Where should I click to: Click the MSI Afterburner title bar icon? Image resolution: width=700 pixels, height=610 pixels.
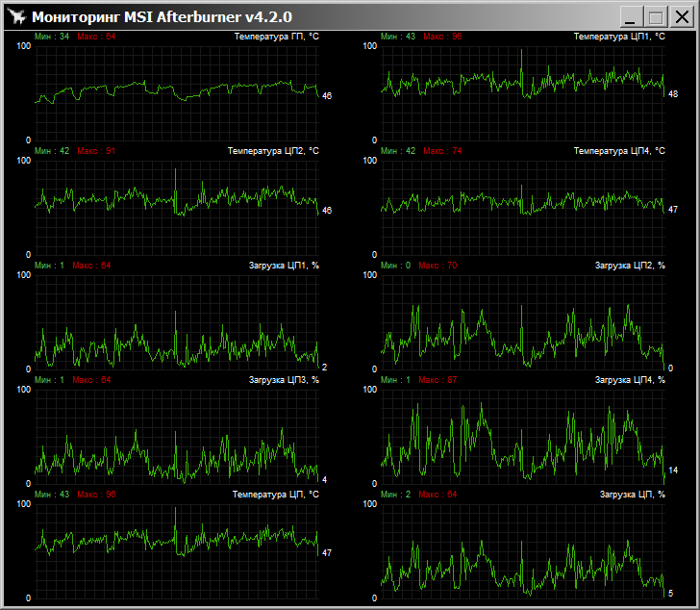click(x=16, y=16)
